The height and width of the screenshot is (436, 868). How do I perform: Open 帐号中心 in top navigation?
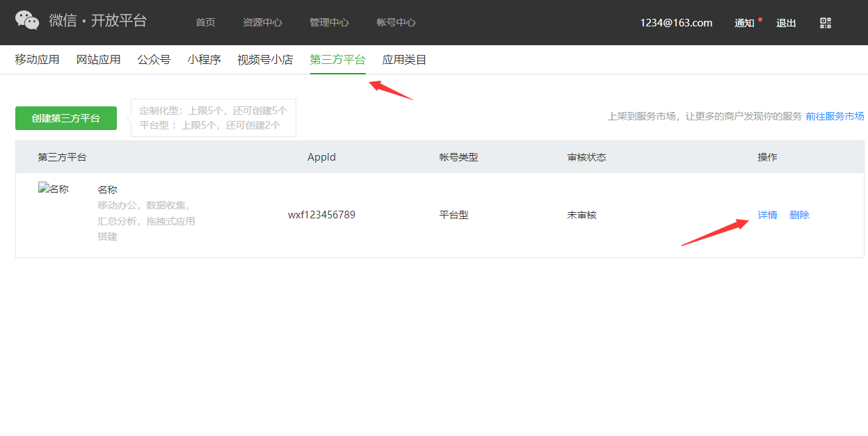tap(396, 23)
